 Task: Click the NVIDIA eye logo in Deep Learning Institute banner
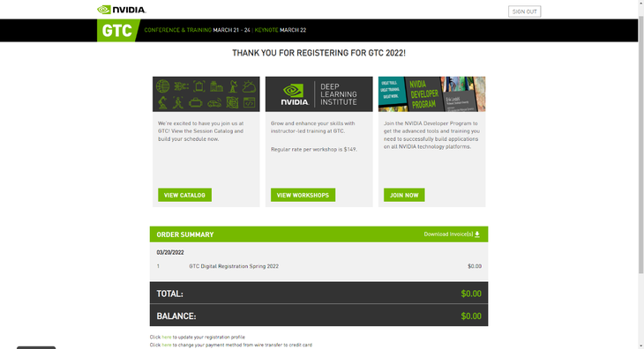click(x=294, y=91)
